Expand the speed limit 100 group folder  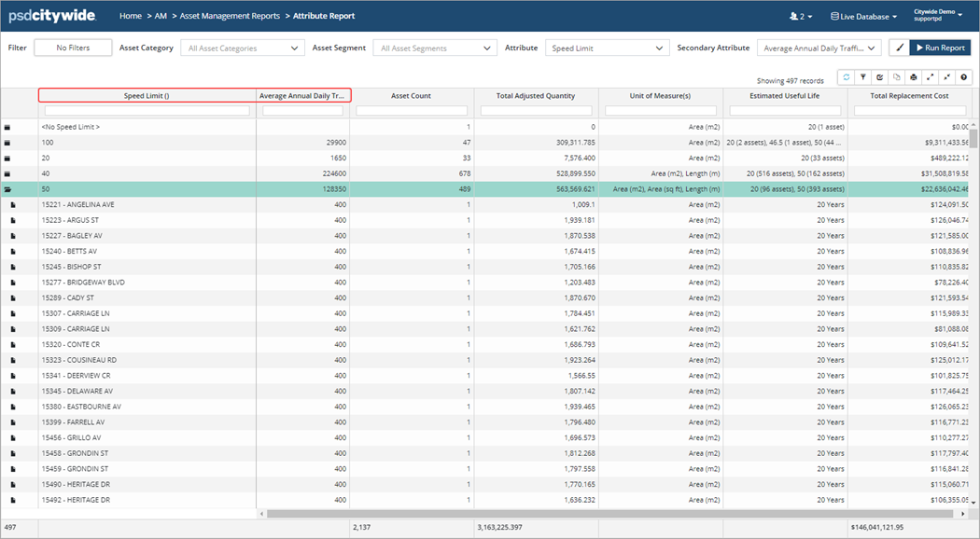pos(7,143)
